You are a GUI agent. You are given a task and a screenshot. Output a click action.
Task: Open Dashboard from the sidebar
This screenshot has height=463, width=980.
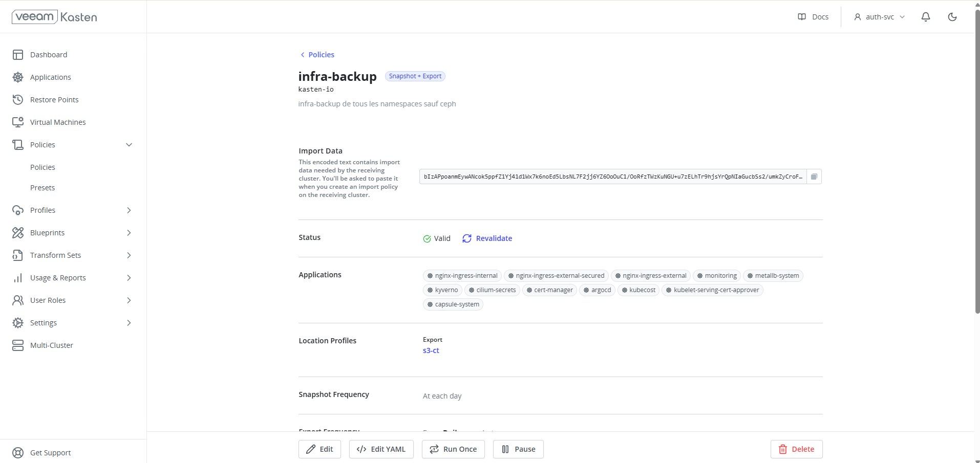pyautogui.click(x=49, y=55)
